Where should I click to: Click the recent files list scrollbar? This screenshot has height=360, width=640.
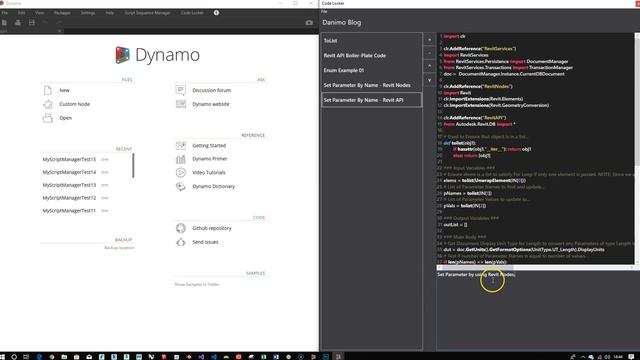(133, 165)
